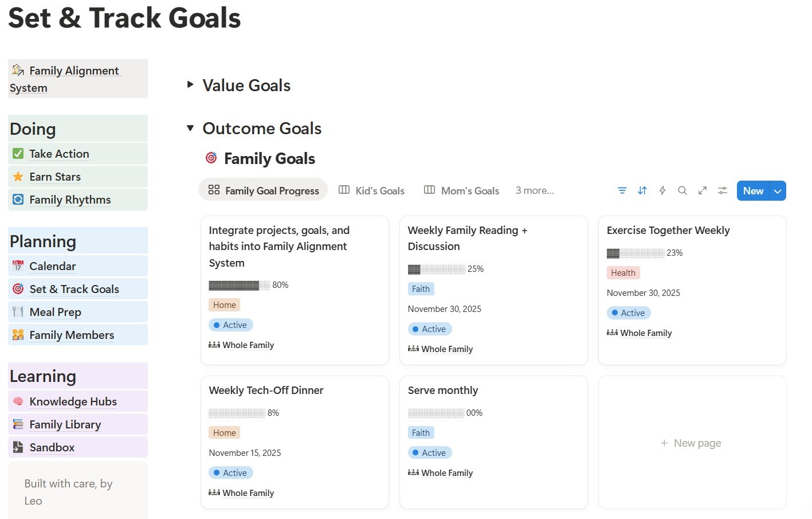Open the New button dropdown arrow

(778, 191)
